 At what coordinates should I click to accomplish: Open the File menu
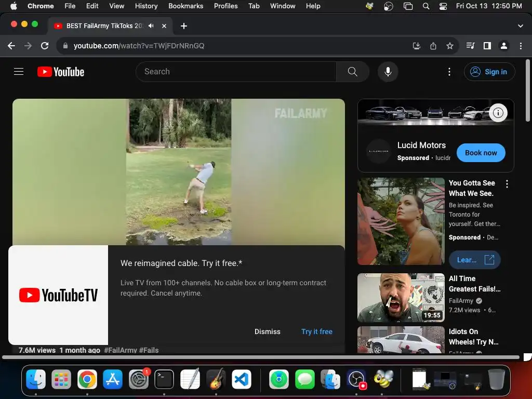coord(70,6)
